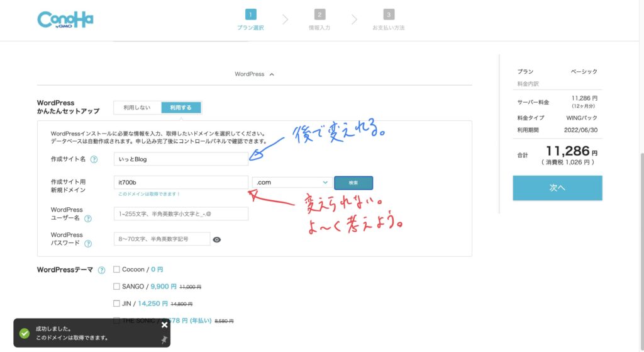Check the Cocoon theme checkbox

(x=116, y=270)
